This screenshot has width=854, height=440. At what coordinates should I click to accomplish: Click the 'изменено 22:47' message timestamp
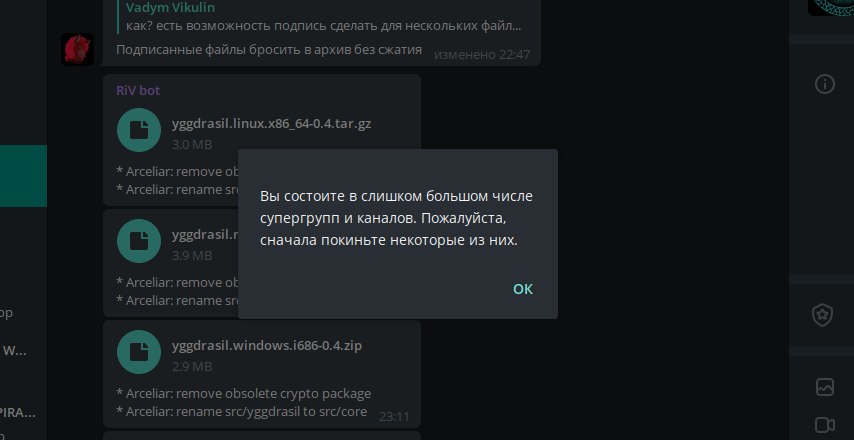(481, 54)
